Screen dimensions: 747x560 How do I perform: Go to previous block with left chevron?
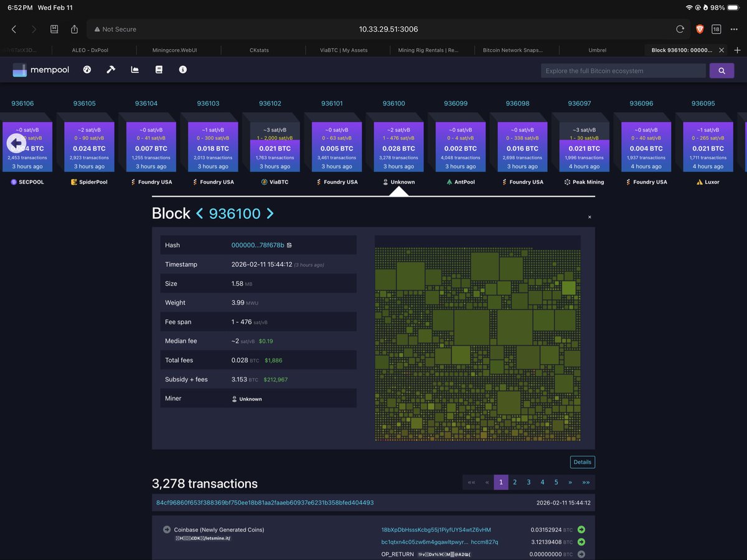(x=199, y=213)
